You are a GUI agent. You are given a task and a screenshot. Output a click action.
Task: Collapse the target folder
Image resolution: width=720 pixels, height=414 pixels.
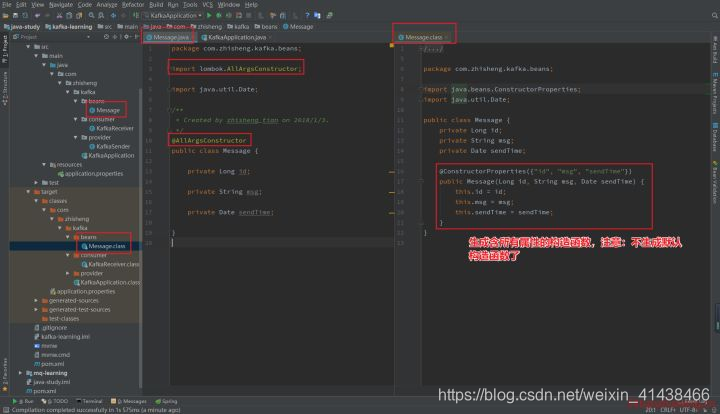pyautogui.click(x=28, y=192)
